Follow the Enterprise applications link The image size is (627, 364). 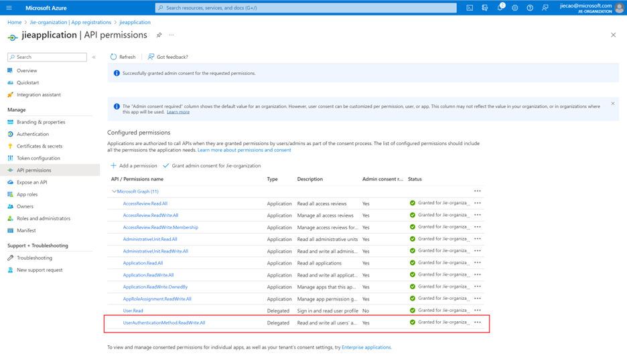tap(366, 347)
